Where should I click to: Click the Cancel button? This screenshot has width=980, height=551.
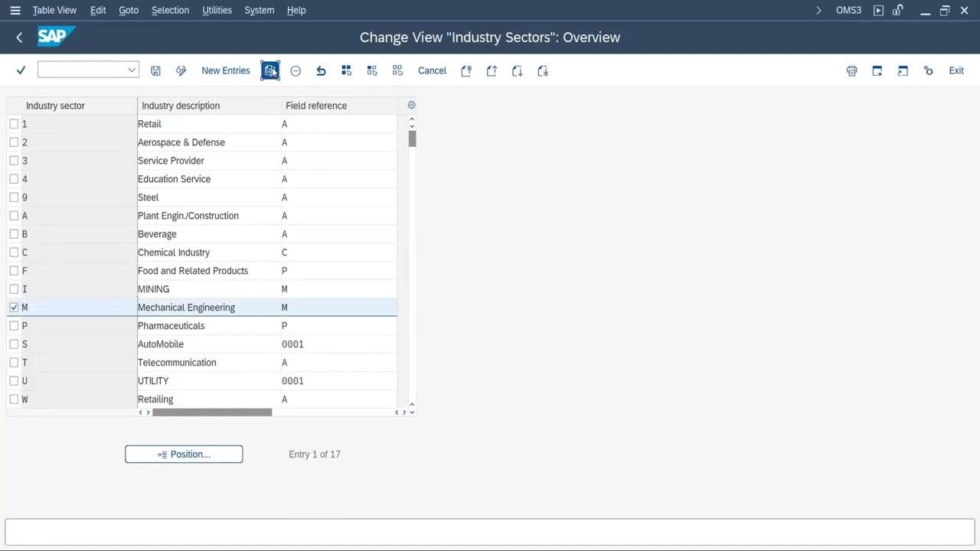click(432, 70)
